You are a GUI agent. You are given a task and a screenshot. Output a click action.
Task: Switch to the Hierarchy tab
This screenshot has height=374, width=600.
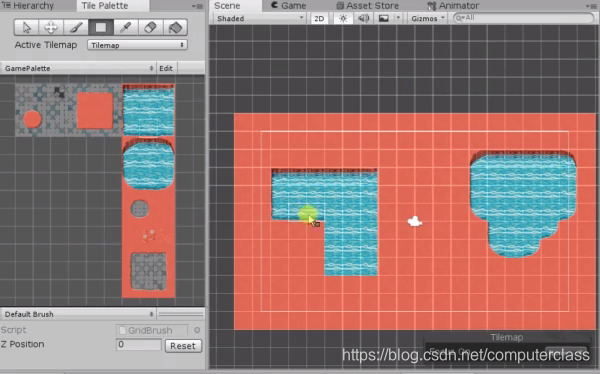[28, 6]
